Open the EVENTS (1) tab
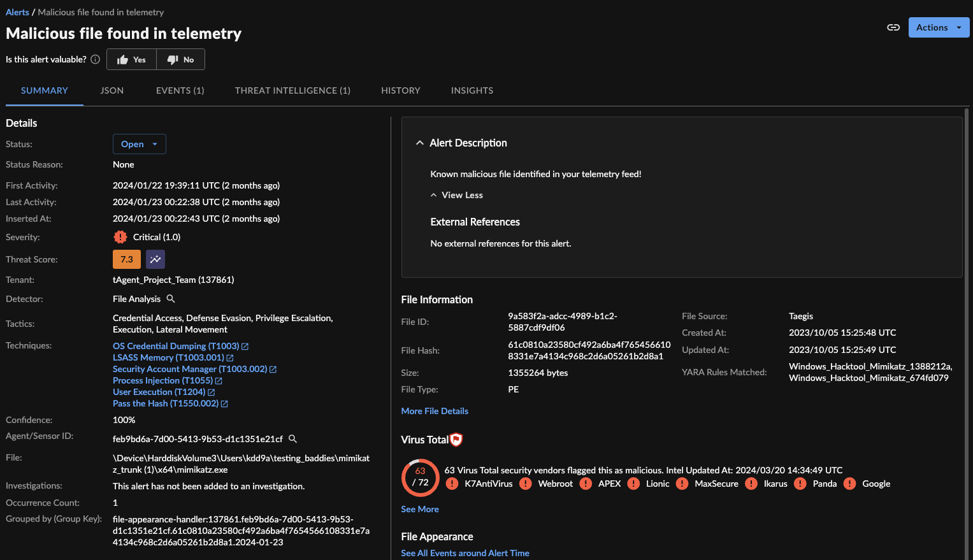This screenshot has height=560, width=973. coord(180,90)
